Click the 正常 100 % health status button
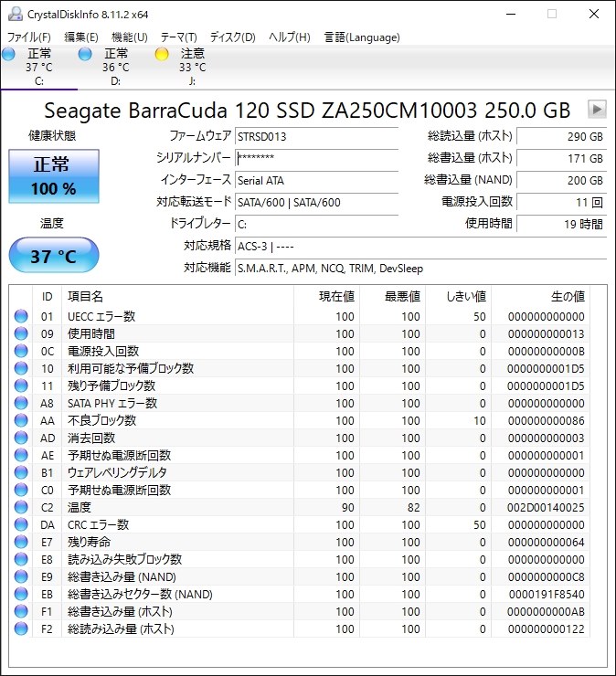The width and height of the screenshot is (616, 676). click(x=54, y=176)
